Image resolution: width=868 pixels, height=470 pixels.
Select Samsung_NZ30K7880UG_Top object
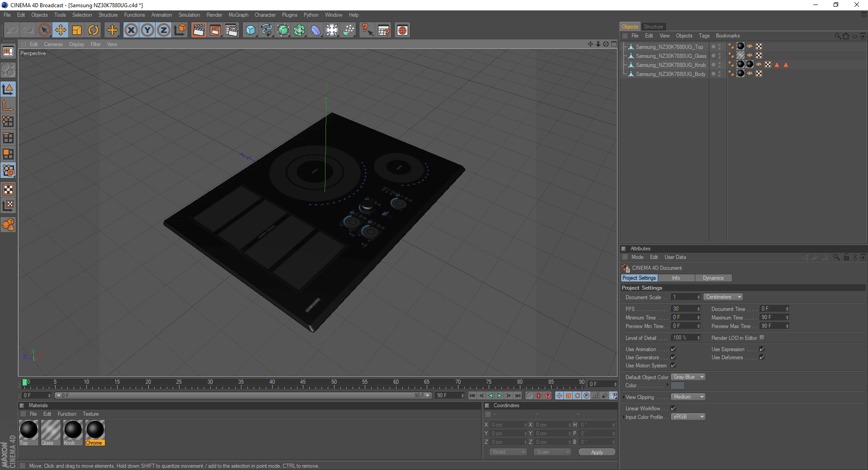[669, 47]
